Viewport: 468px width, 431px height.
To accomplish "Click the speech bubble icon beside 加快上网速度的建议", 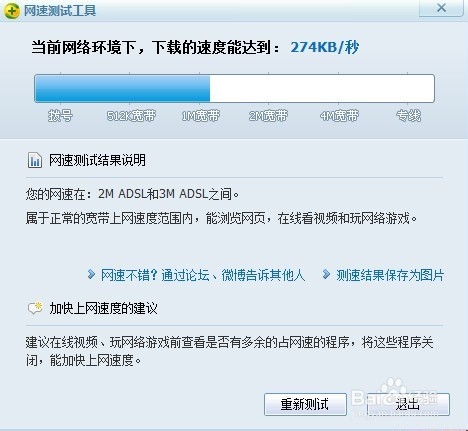I will [35, 308].
